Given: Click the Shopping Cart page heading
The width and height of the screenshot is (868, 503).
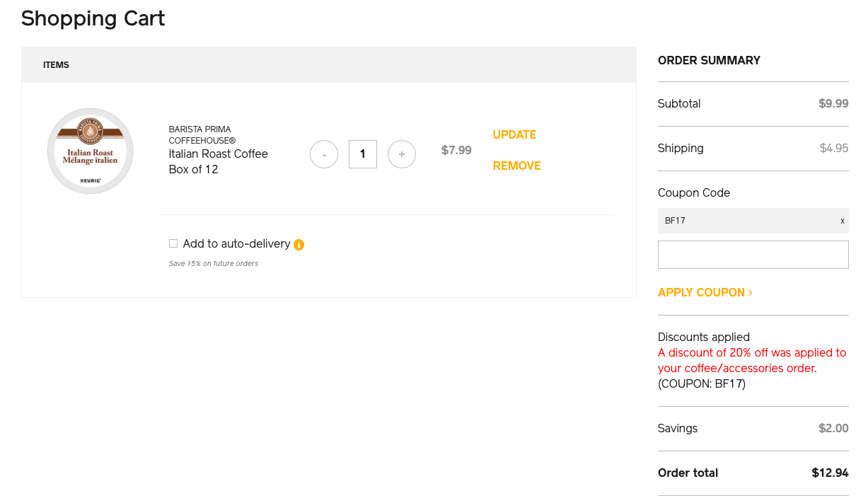Looking at the screenshot, I should [x=93, y=18].
